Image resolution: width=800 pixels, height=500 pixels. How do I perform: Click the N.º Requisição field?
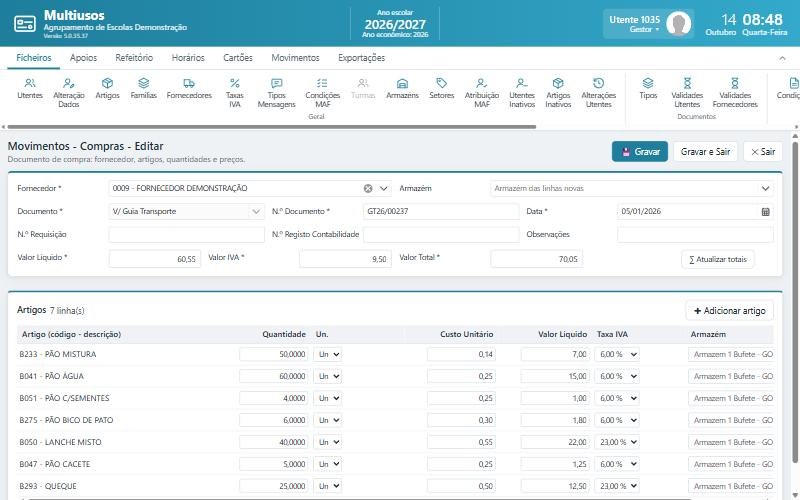point(186,234)
